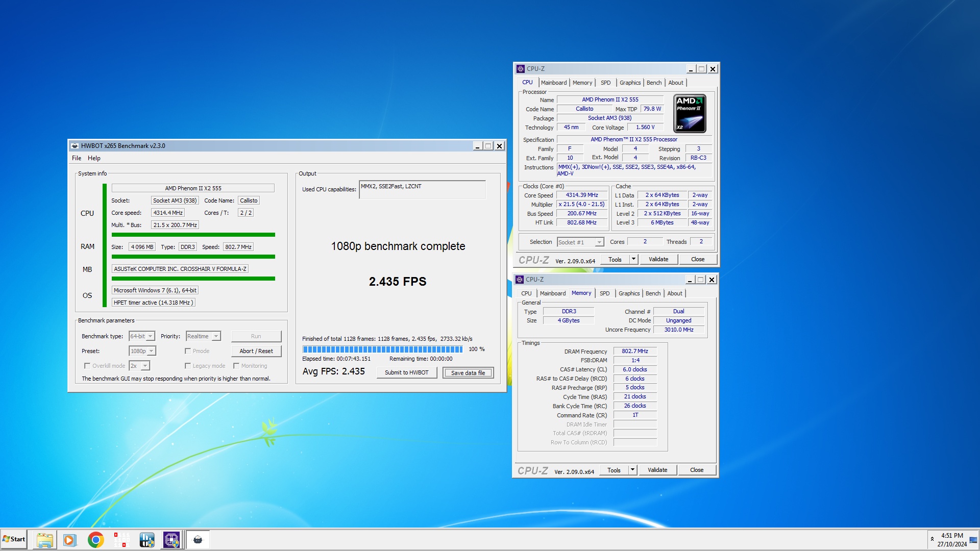Open the red binary-digits taskbar app
This screenshot has width=980, height=551.
click(121, 539)
